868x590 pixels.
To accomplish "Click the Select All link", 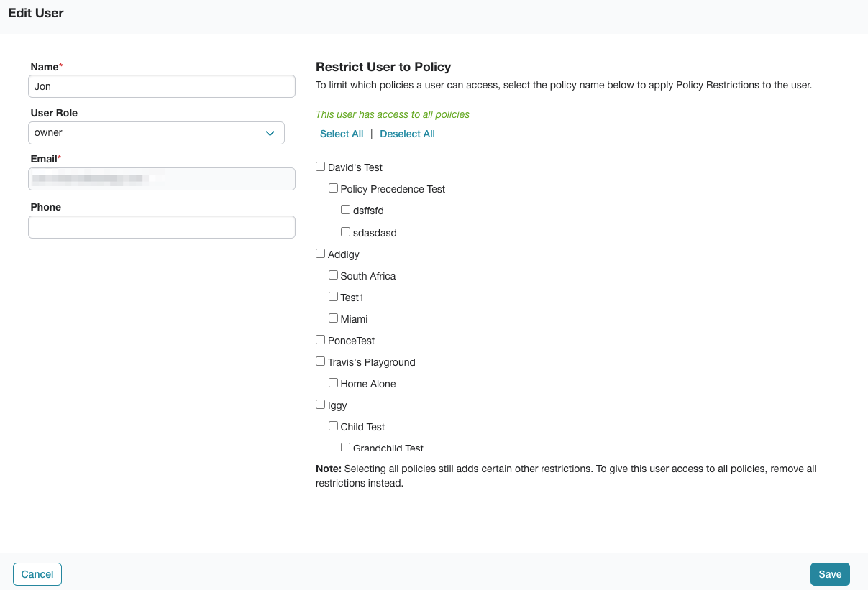I will coord(342,134).
